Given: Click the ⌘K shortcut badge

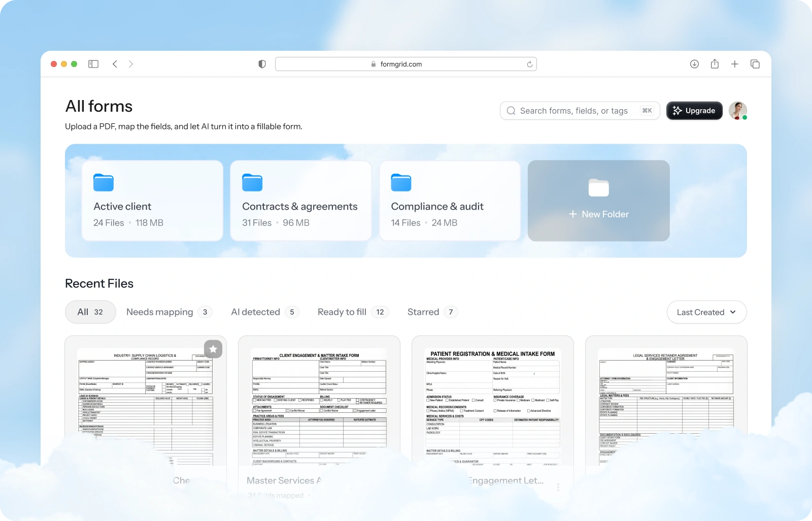Looking at the screenshot, I should pyautogui.click(x=647, y=111).
